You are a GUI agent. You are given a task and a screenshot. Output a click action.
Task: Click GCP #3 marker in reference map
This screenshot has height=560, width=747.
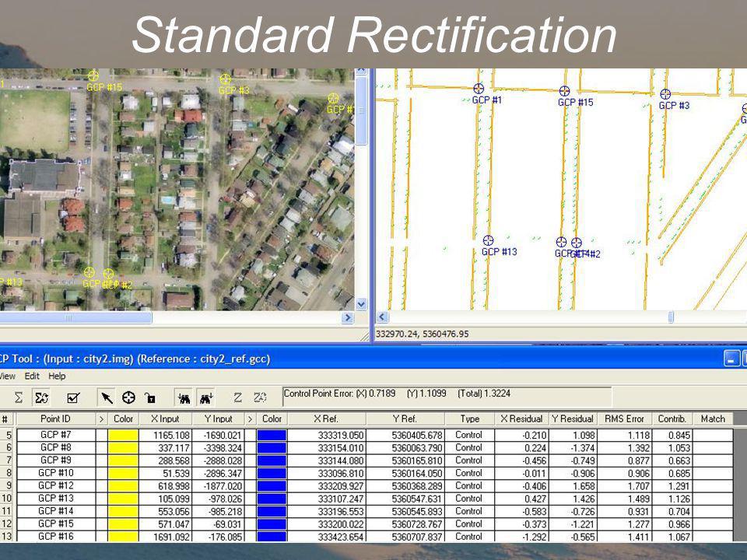click(x=665, y=94)
